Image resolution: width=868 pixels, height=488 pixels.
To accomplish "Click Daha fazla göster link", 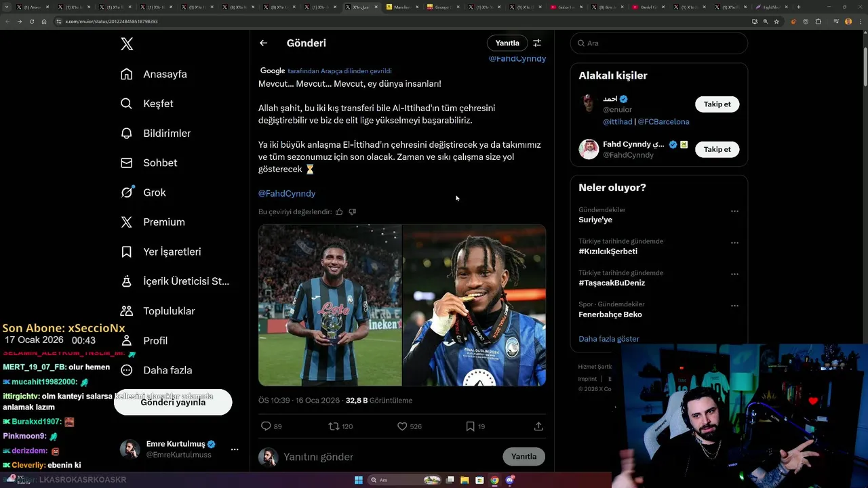I will coord(609,339).
